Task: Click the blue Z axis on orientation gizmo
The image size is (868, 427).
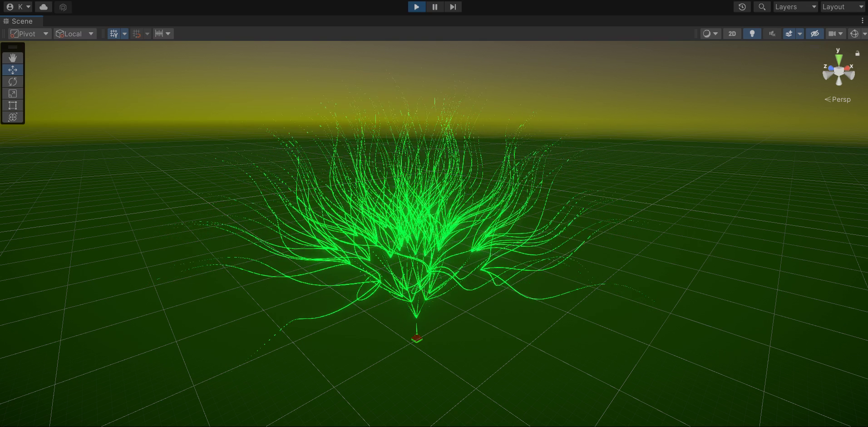Action: click(830, 68)
